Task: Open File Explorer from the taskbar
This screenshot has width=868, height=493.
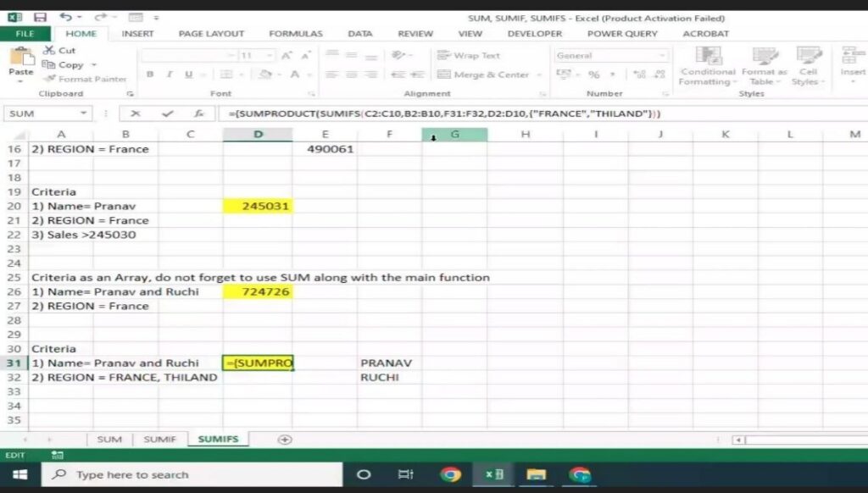Action: (x=536, y=474)
